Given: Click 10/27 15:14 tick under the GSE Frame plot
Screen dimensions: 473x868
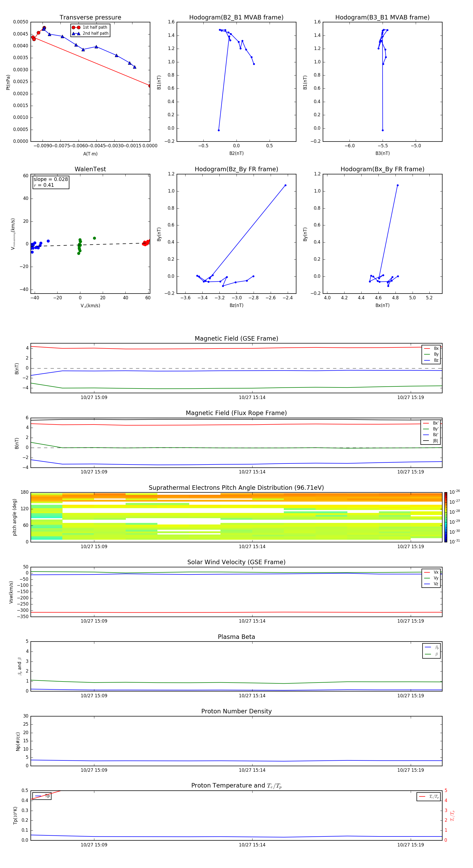Looking at the screenshot, I should click(x=252, y=398).
